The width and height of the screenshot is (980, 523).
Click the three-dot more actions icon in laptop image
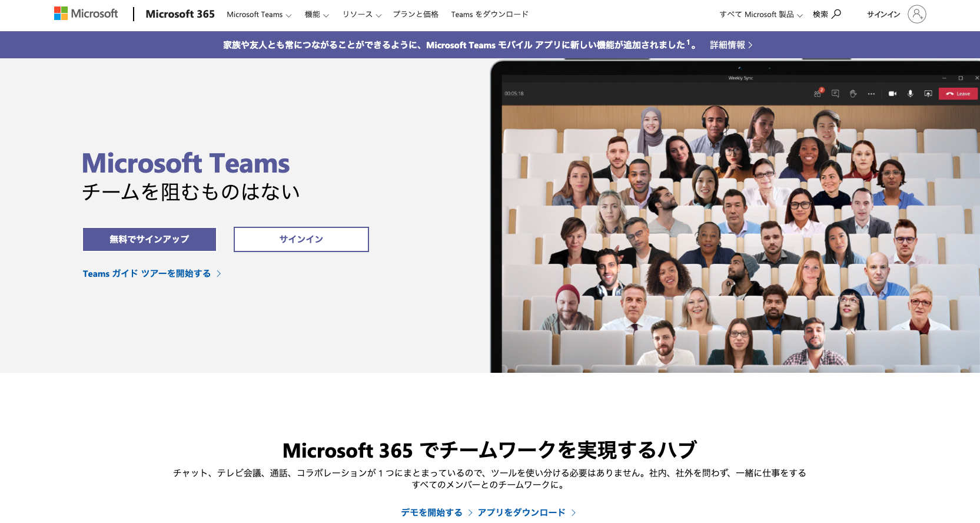click(871, 94)
